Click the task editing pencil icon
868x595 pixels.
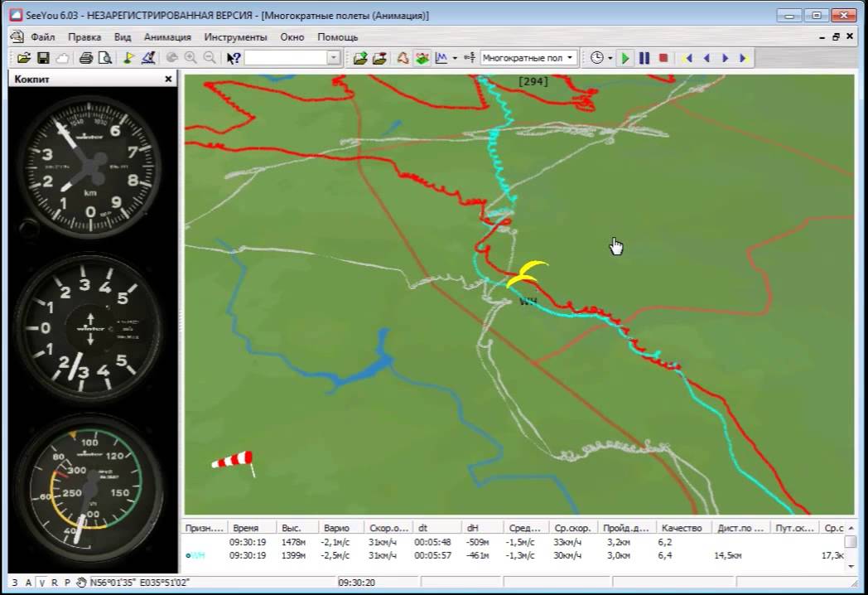click(x=147, y=58)
